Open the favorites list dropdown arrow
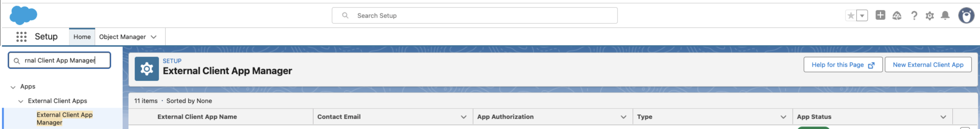Image resolution: width=980 pixels, height=129 pixels. pos(862,16)
